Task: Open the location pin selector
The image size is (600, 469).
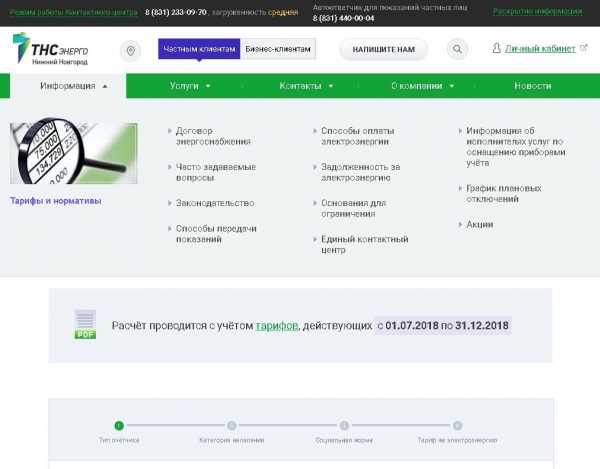Action: [130, 50]
